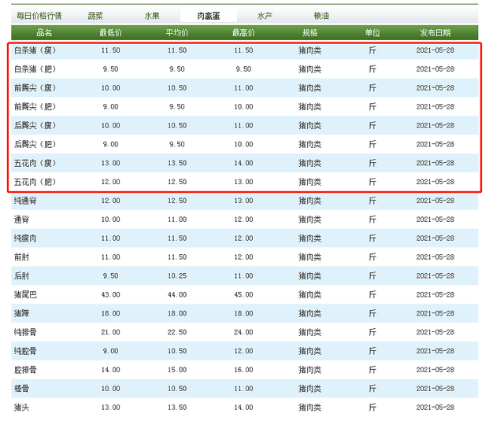Click the 猪头 row name
The width and height of the screenshot is (504, 421).
tap(21, 408)
